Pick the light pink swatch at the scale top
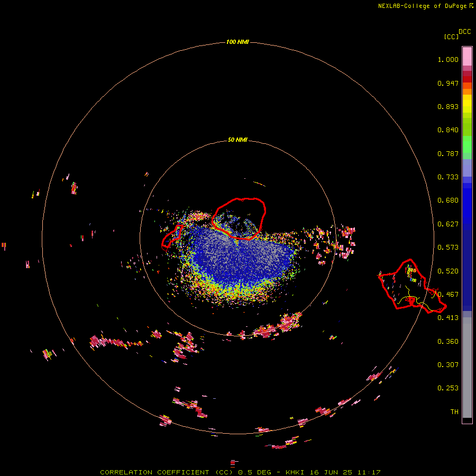The height and width of the screenshot is (476, 476). (467, 56)
